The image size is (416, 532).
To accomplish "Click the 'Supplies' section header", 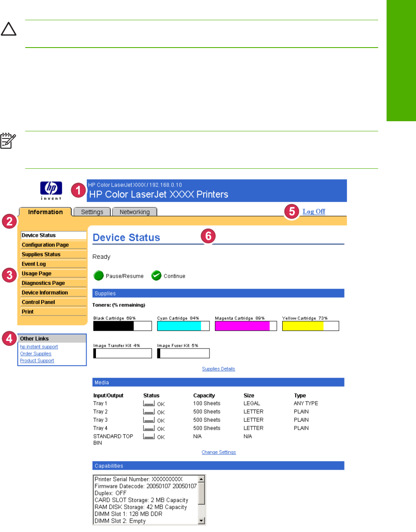I will pyautogui.click(x=218, y=293).
